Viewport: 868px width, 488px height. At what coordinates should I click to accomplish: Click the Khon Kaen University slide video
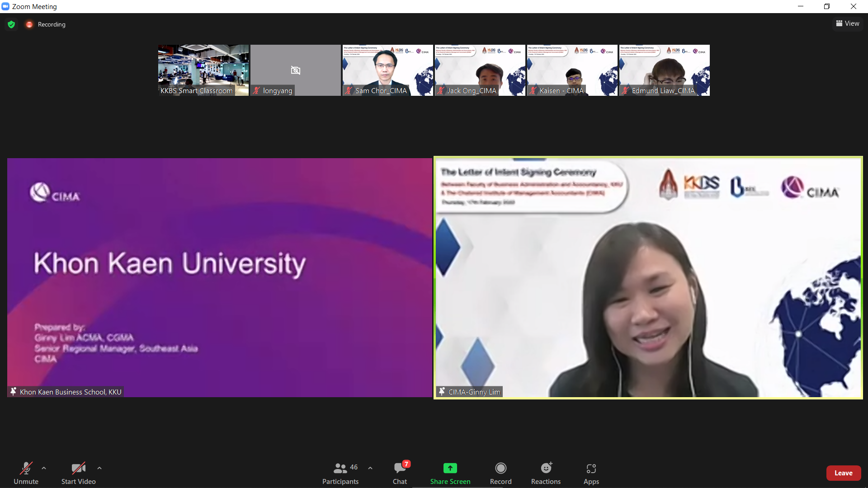220,277
